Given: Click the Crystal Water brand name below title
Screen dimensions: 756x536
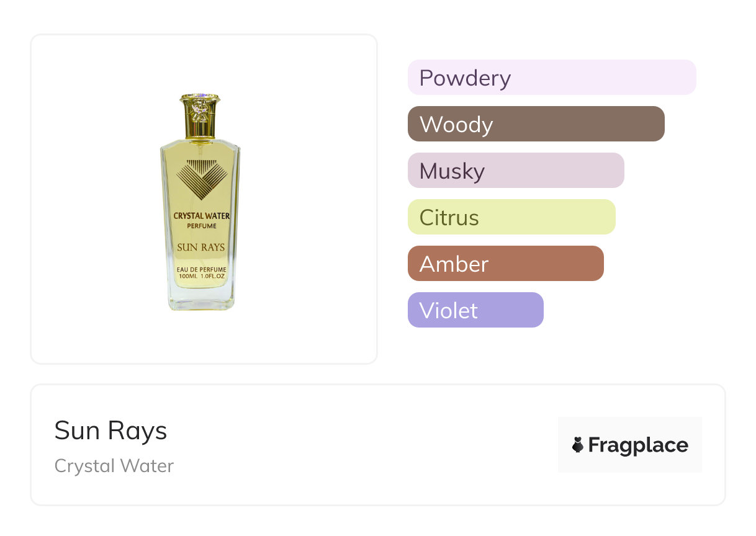Looking at the screenshot, I should point(114,466).
